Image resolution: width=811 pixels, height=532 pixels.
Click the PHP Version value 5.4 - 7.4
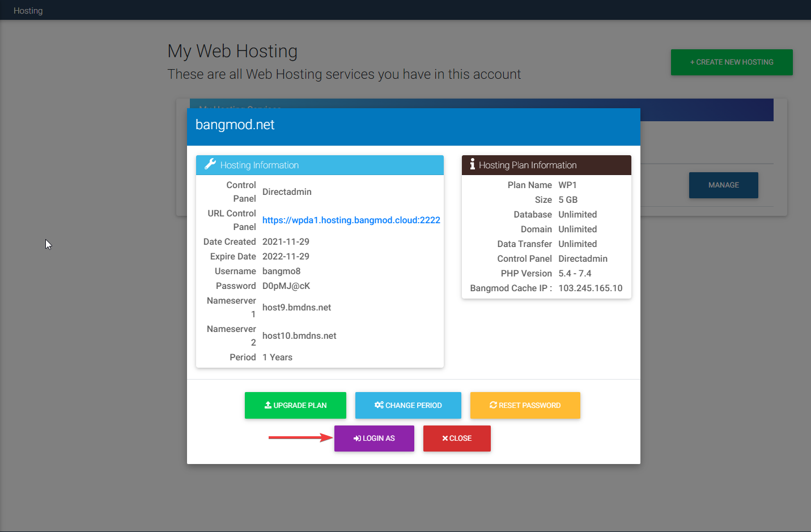(x=575, y=274)
